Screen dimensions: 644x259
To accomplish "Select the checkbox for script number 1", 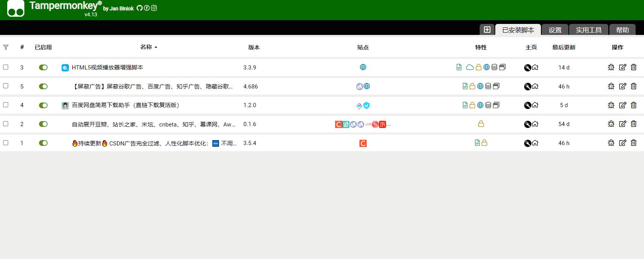I will point(6,143).
